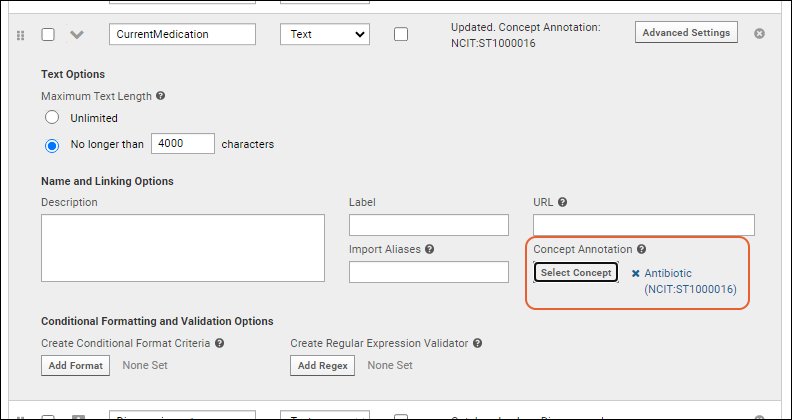
Task: Select the Unlimited text length option
Action: [52, 118]
